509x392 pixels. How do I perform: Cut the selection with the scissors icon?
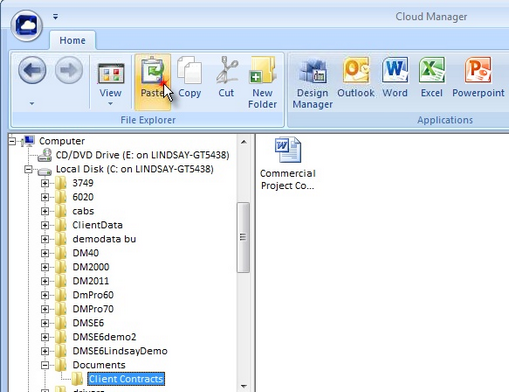pos(226,77)
